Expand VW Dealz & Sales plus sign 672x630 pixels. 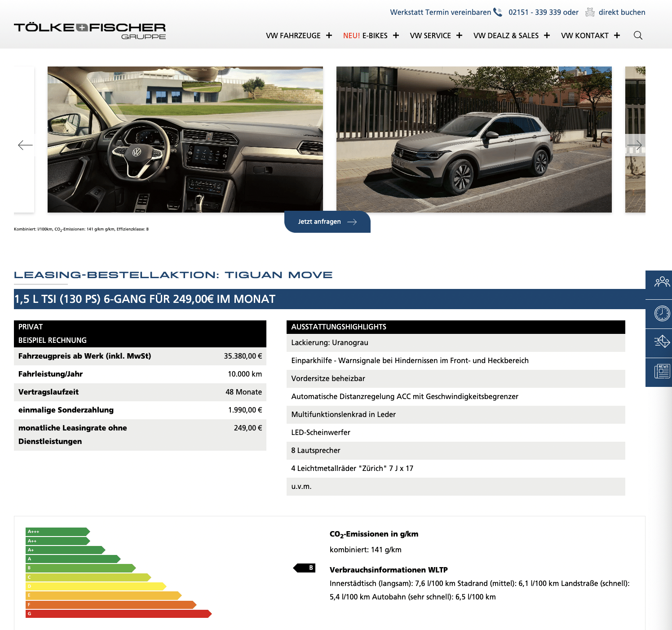point(547,35)
